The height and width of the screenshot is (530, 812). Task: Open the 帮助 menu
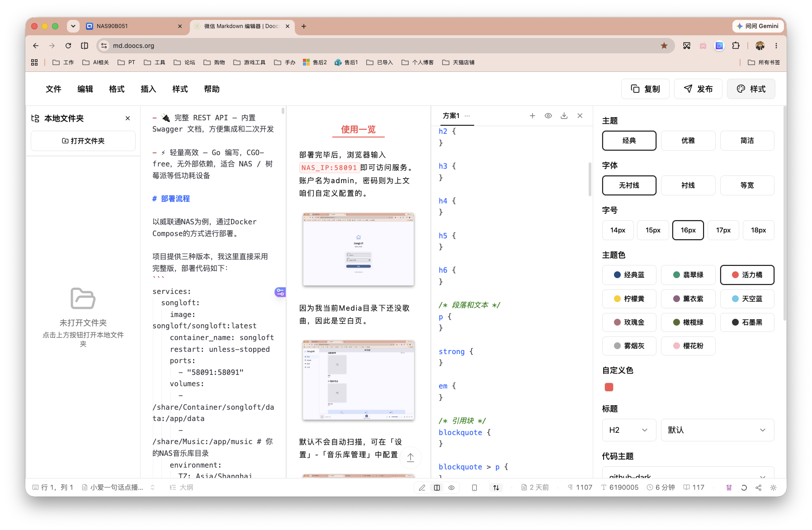tap(212, 89)
